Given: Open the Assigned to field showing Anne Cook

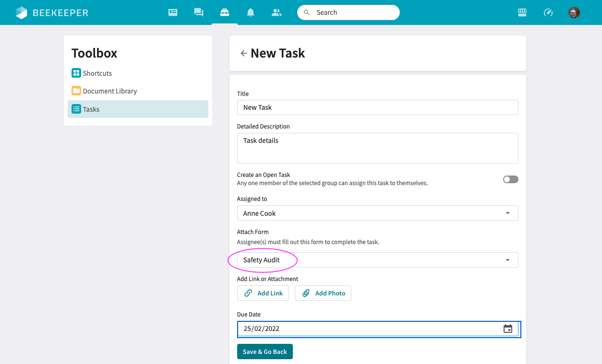Looking at the screenshot, I should (x=378, y=213).
